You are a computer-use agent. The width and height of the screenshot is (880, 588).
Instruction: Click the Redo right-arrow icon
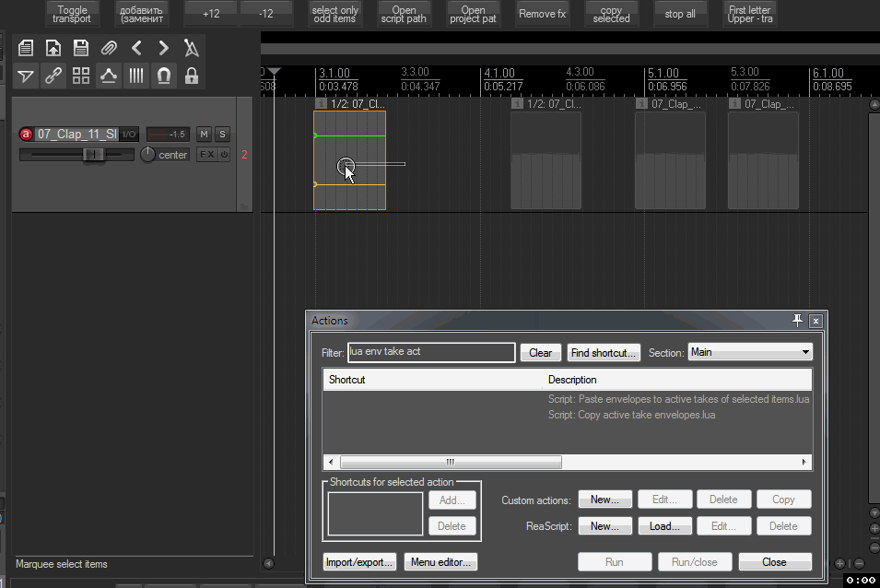pos(164,49)
